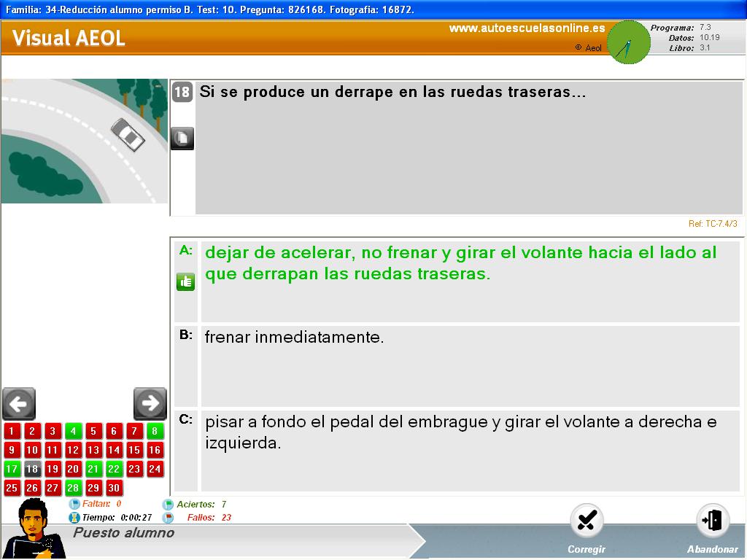The image size is (747, 560).
Task: Click the copy icon beside question text
Action: pyautogui.click(x=182, y=138)
